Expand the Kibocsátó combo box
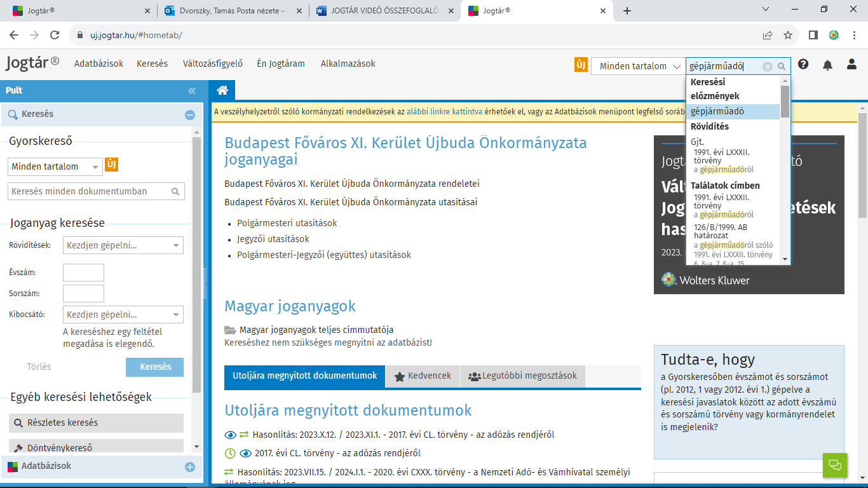868x488 pixels. (176, 315)
